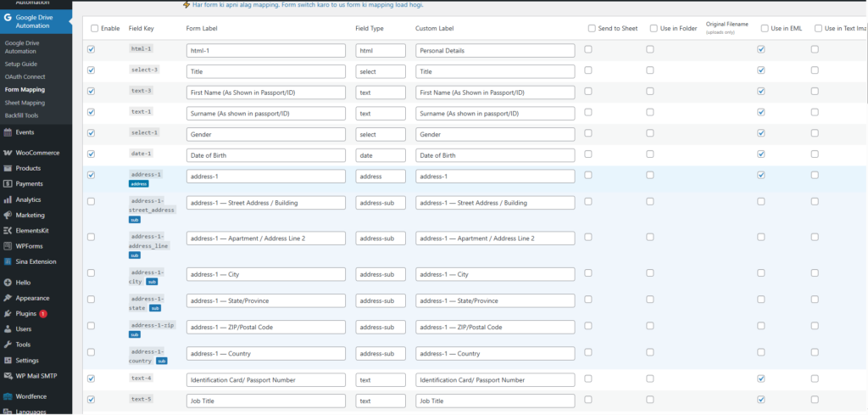The width and height of the screenshot is (868, 415).
Task: Click the blue address tag under address-1
Action: coord(138,183)
